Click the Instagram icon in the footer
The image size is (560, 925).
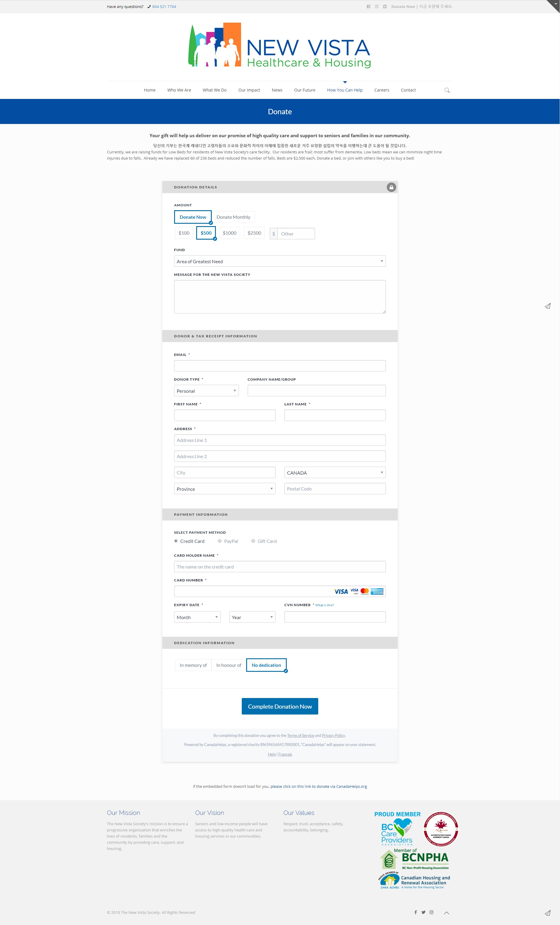click(x=431, y=912)
